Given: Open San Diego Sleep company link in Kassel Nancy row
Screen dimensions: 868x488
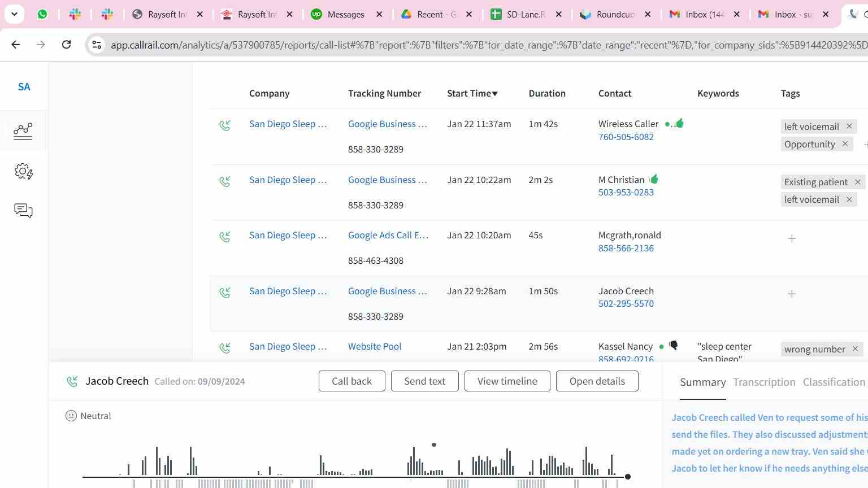Looking at the screenshot, I should click(x=288, y=346).
